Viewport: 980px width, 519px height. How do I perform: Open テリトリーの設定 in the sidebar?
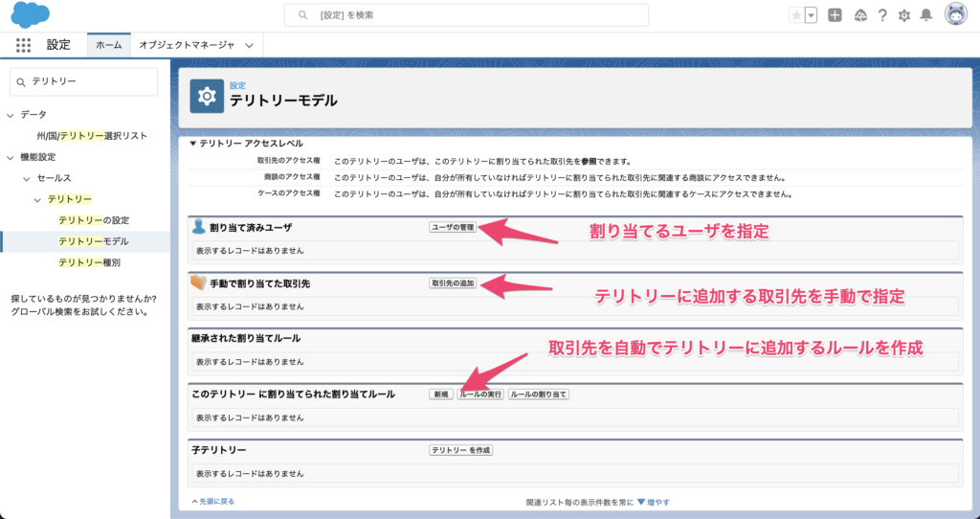coord(94,220)
